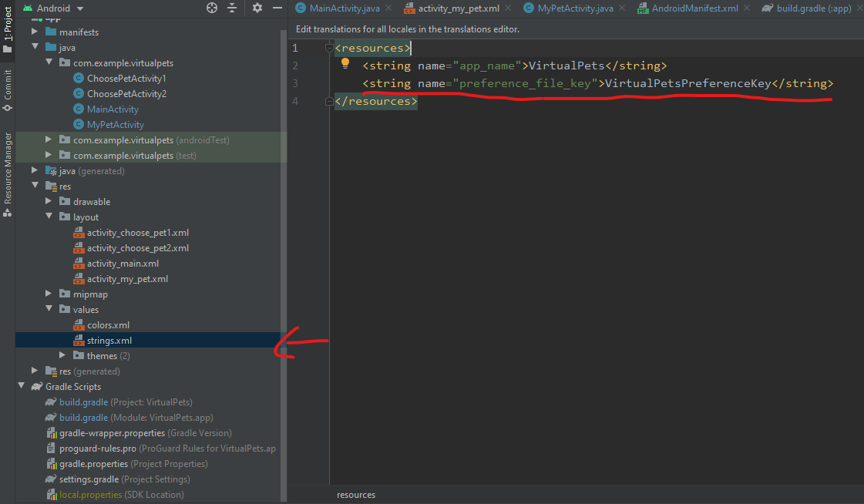
Task: Open build.gradle (Module: VirtualPets.app) file
Action: point(83,418)
